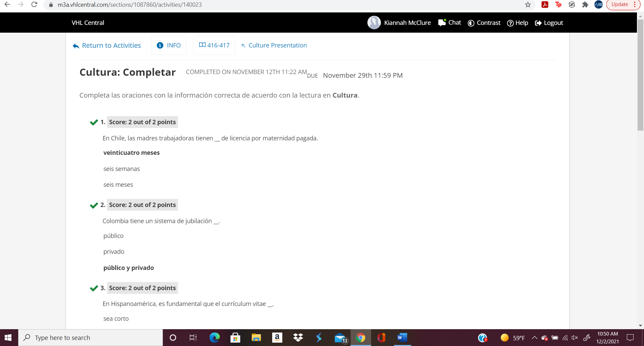This screenshot has height=346, width=644.
Task: Select answer 'veinticuatro meses'
Action: pos(132,152)
